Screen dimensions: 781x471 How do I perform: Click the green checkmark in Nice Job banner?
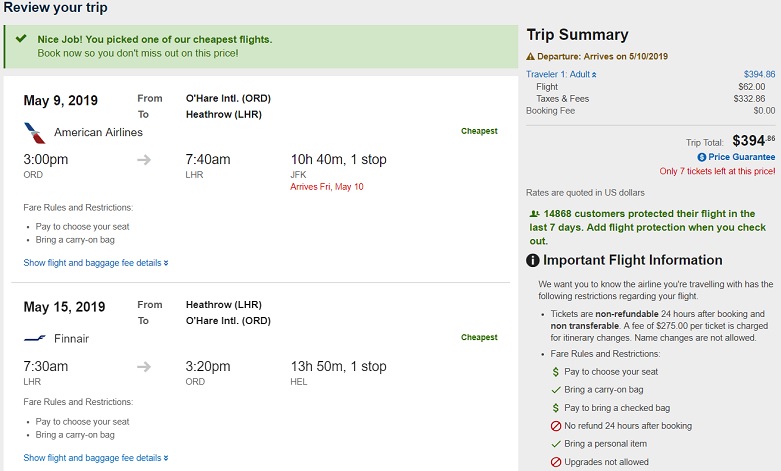point(18,40)
